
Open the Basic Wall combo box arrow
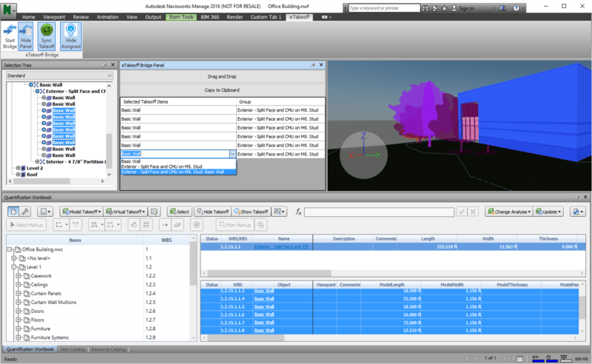[x=232, y=154]
